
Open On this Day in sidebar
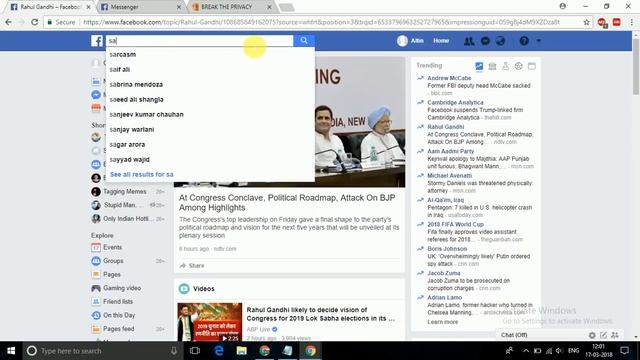click(x=119, y=315)
